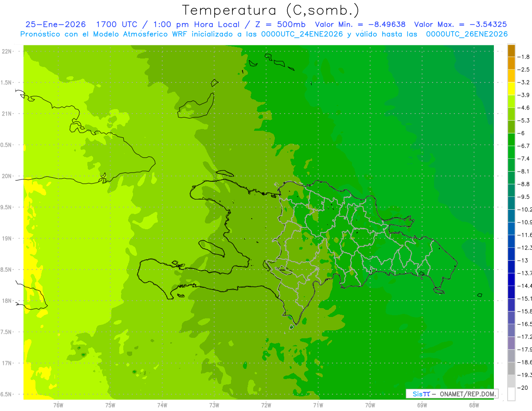Click the '-8.8' color scale label
Screen dimensions: 532x411
point(524,184)
